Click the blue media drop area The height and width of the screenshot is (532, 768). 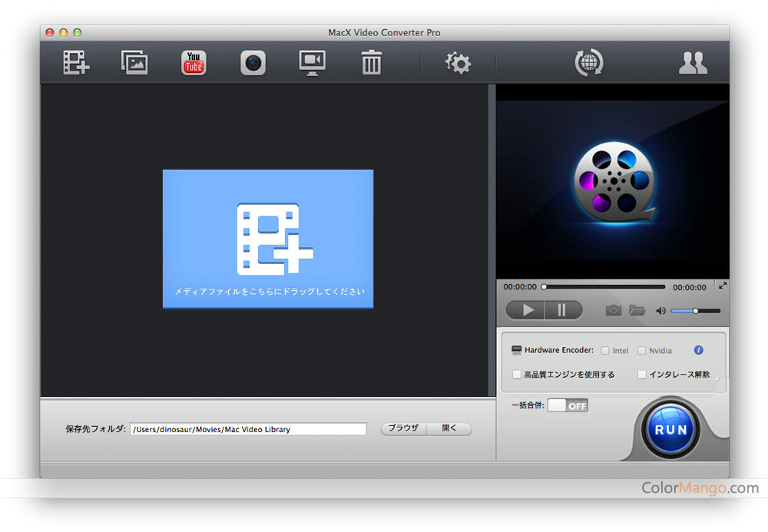click(x=268, y=239)
